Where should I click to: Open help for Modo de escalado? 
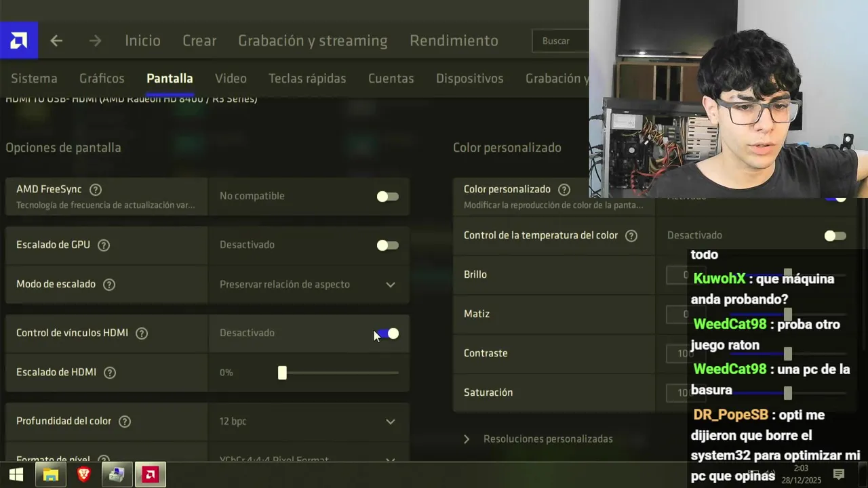click(109, 285)
